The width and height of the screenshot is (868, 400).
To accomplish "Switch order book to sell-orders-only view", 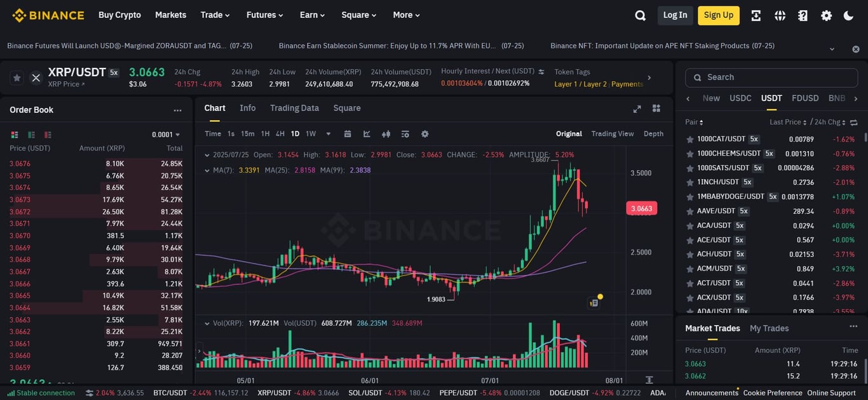I will (48, 135).
